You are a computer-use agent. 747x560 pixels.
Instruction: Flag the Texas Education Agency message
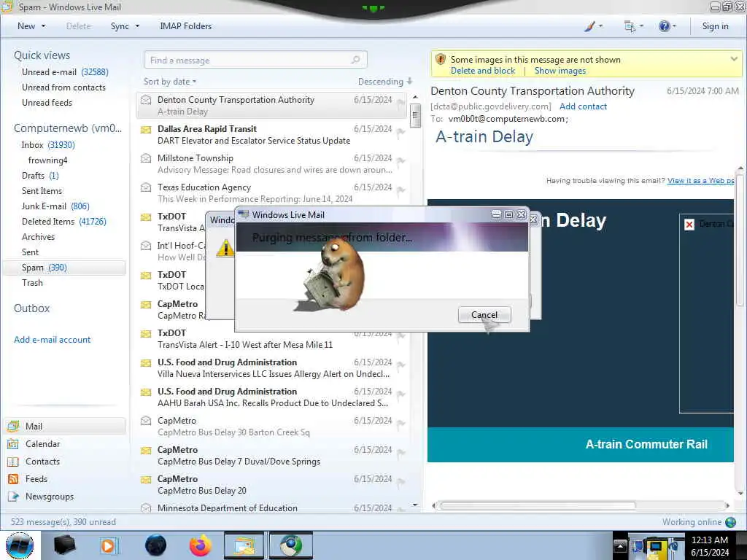tap(400, 190)
